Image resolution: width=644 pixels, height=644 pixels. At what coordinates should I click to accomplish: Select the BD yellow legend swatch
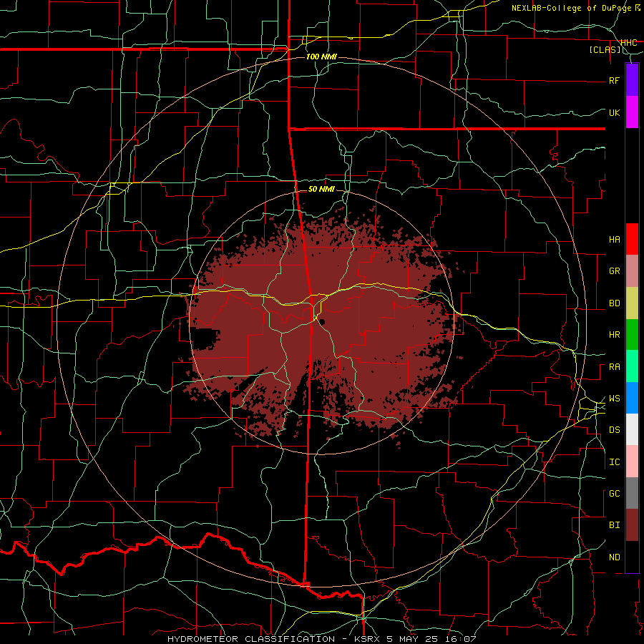632,303
